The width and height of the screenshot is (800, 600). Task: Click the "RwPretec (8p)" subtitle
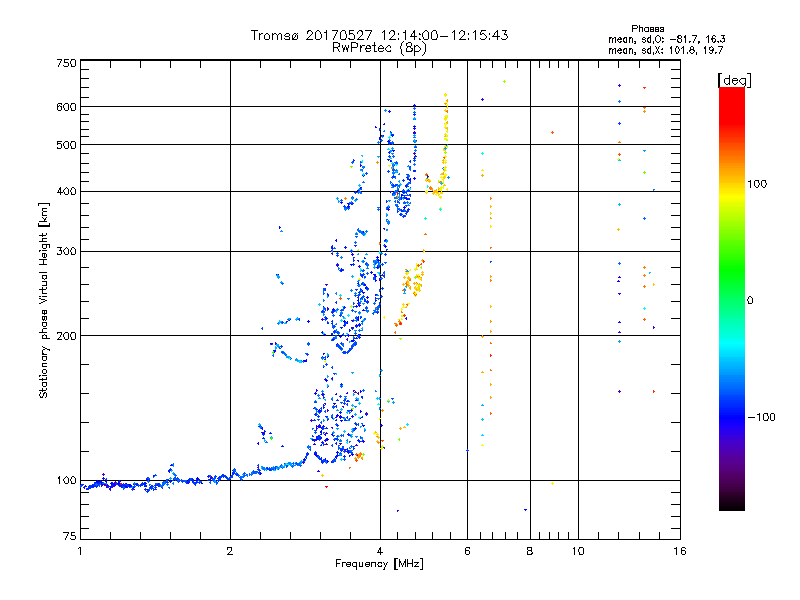point(380,48)
